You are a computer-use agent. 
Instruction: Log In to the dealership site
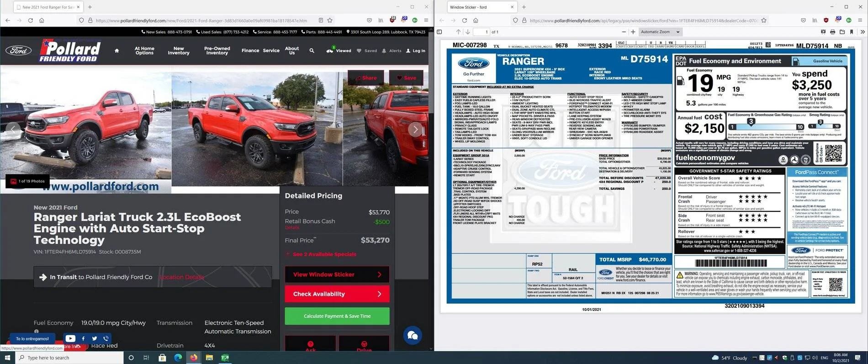point(416,51)
